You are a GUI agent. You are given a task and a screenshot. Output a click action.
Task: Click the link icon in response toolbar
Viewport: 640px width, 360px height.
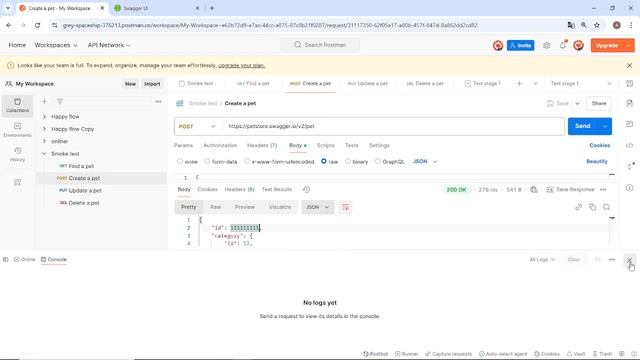(x=578, y=207)
